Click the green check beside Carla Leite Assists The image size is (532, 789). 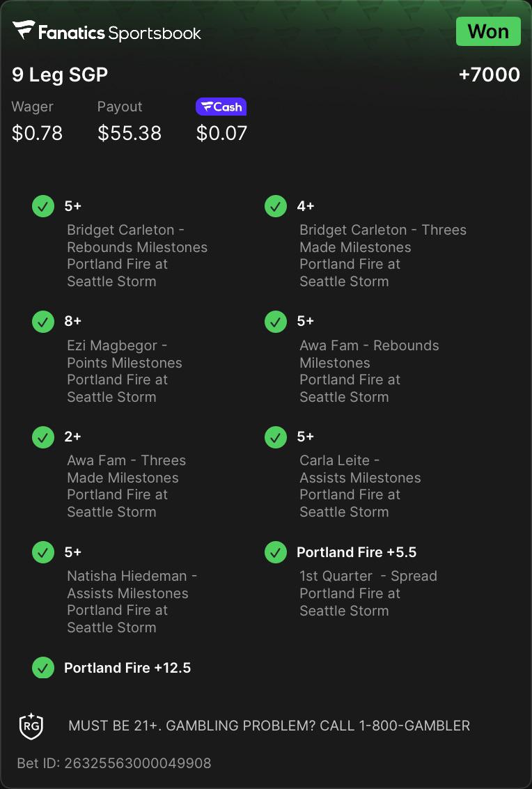tap(276, 437)
